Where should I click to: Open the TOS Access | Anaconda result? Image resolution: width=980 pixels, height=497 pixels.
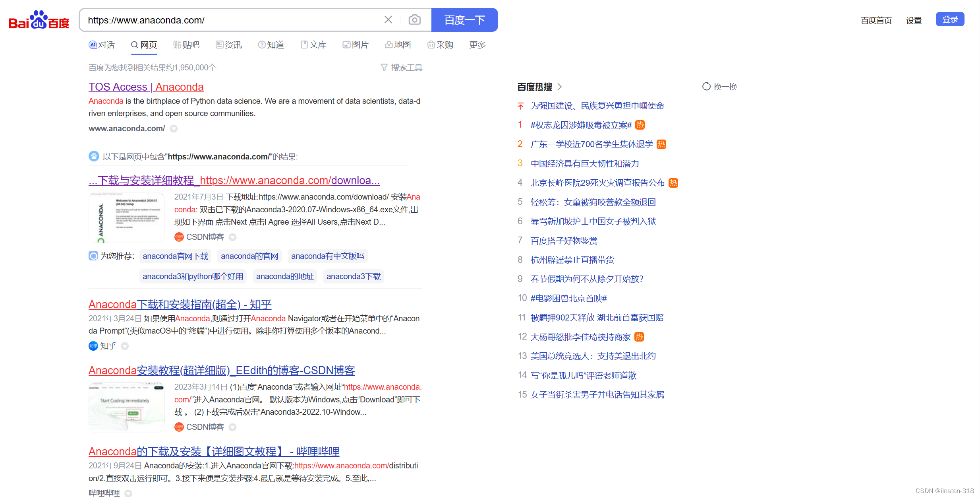coord(146,87)
